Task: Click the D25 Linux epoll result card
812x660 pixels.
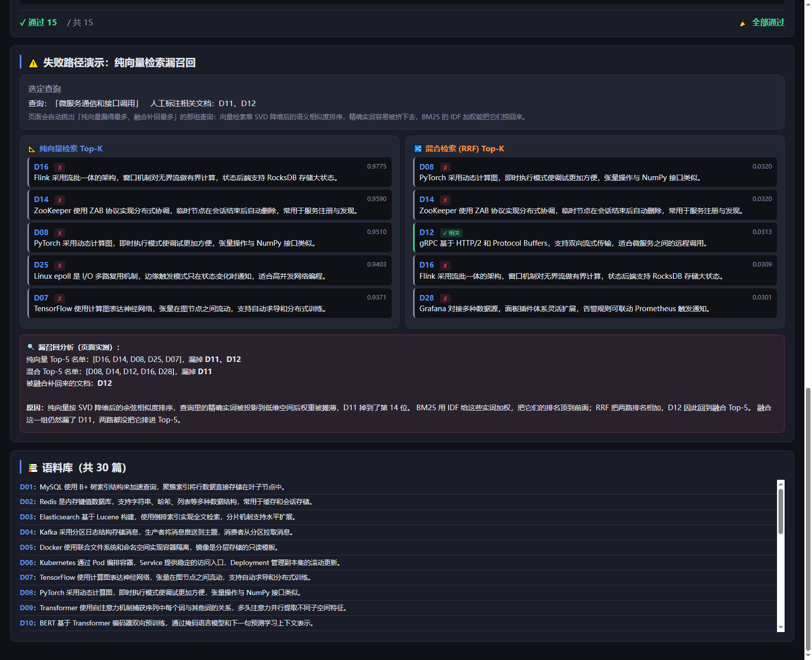Action: (210, 271)
